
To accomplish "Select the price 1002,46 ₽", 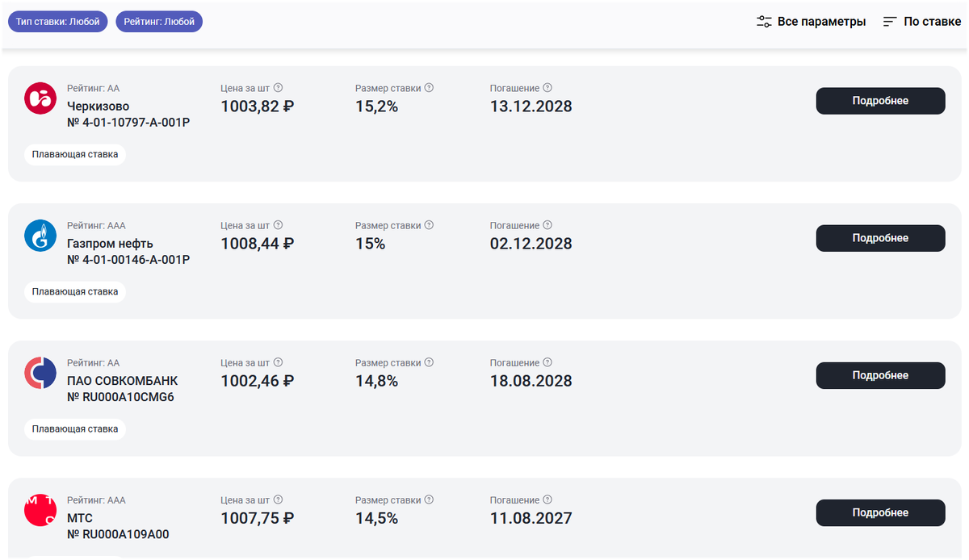I will pyautogui.click(x=257, y=380).
